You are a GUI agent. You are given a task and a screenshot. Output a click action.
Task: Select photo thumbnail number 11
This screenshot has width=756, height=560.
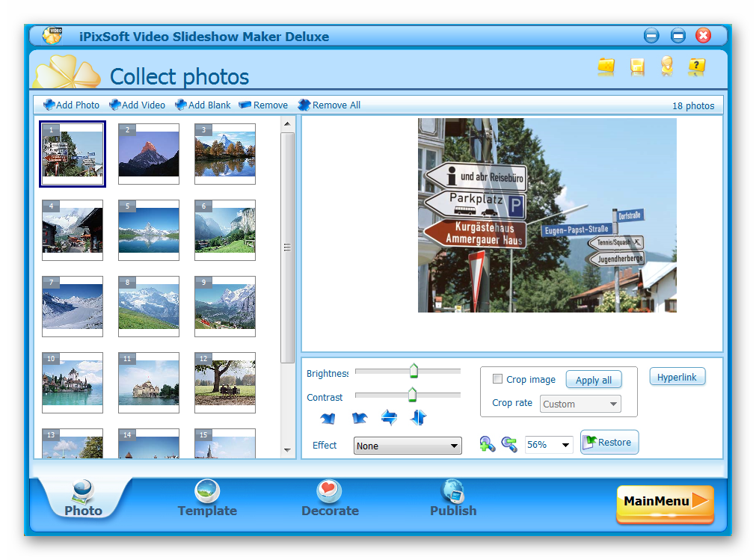tap(148, 382)
